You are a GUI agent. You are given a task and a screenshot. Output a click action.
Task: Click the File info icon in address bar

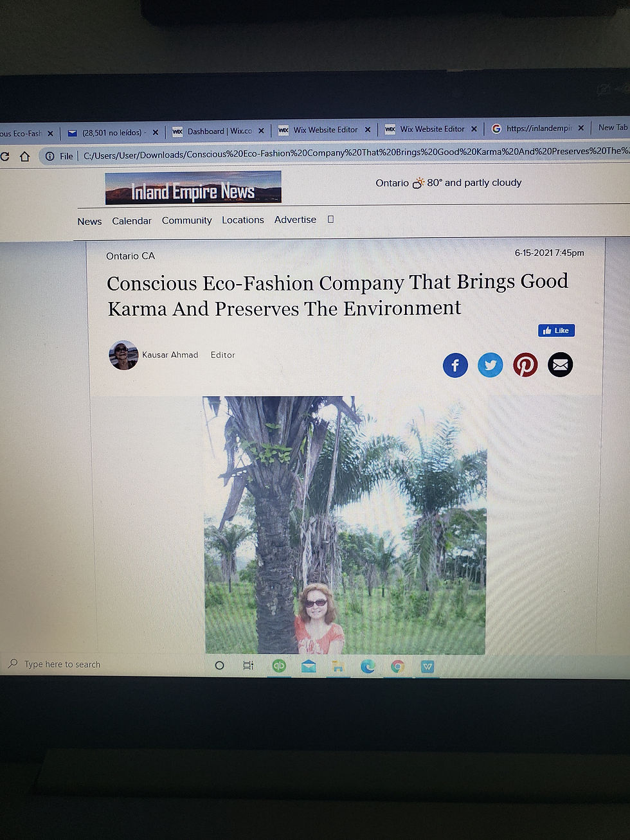pos(50,156)
